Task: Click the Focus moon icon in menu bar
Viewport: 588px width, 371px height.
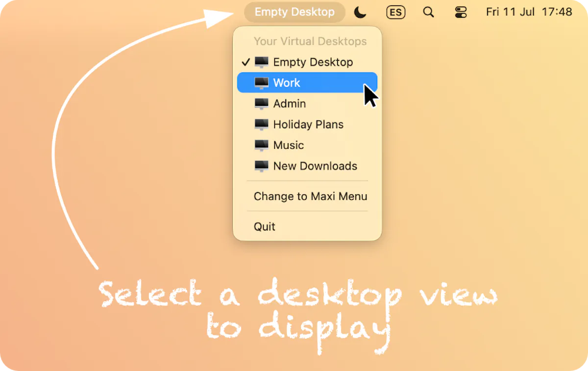Action: [x=360, y=12]
